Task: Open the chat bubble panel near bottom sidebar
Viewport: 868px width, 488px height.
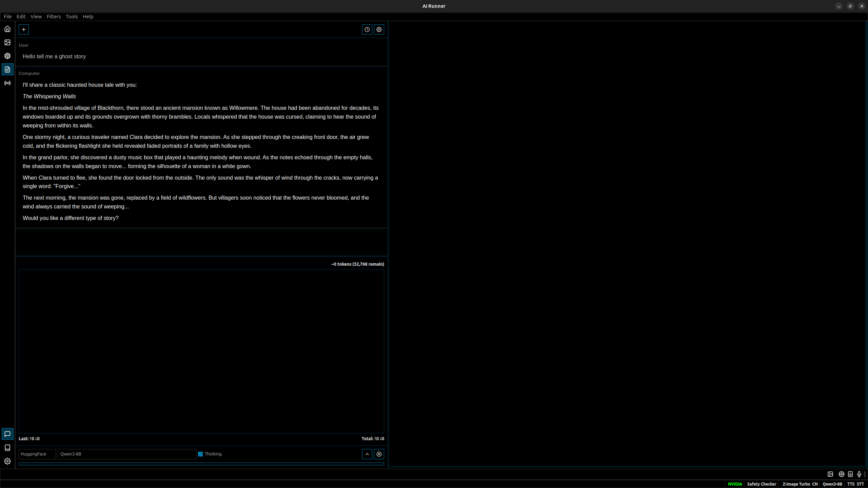Action: (7, 433)
